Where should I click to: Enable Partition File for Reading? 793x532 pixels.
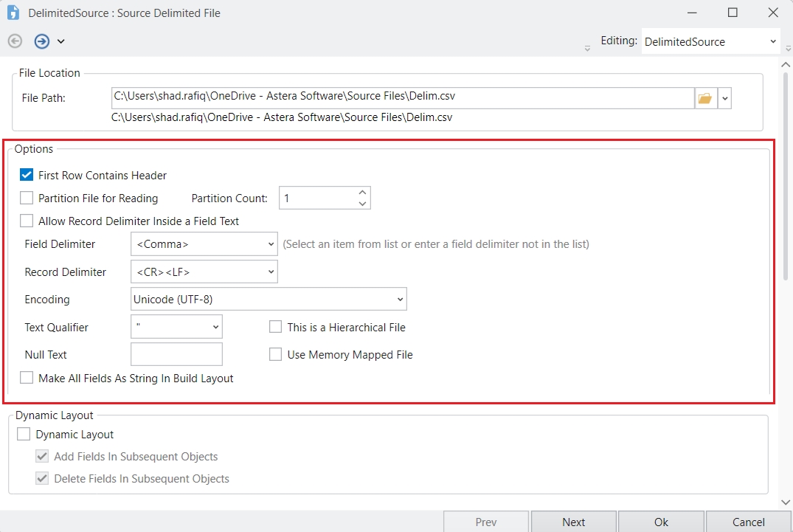[27, 198]
